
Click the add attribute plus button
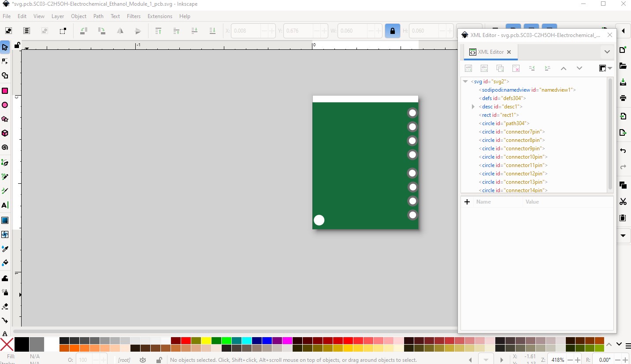pos(467,202)
